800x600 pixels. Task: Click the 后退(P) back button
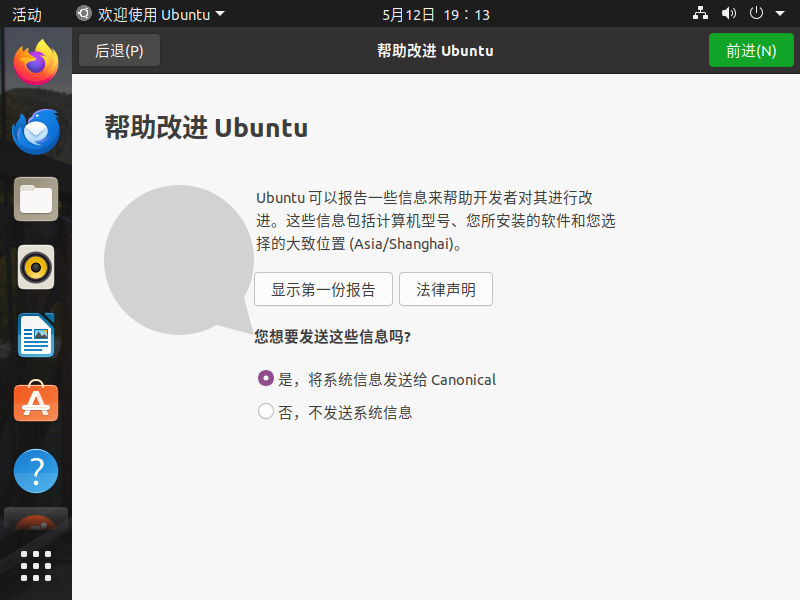[x=119, y=51]
